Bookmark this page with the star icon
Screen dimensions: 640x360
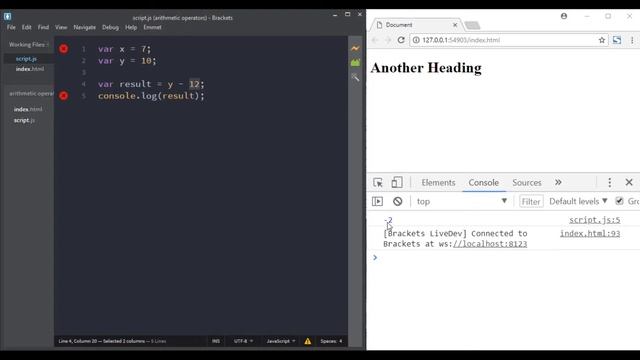(x=602, y=40)
